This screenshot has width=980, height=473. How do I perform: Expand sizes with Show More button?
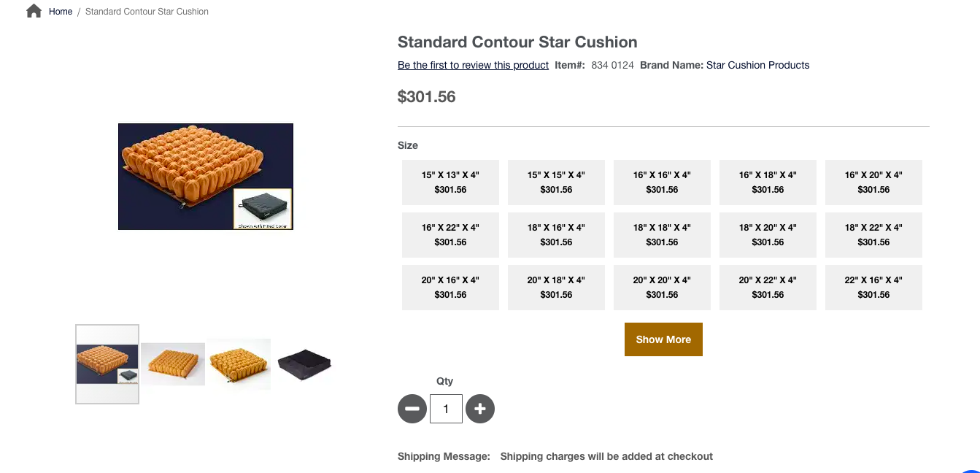pyautogui.click(x=663, y=339)
